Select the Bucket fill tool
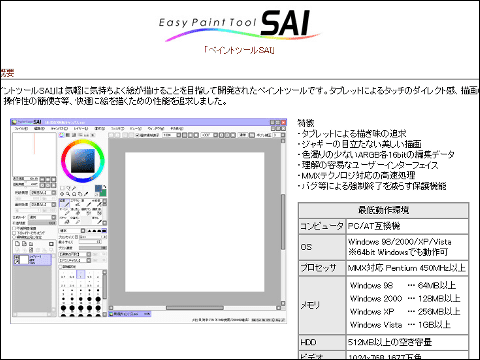480x360 pixels. [x=65, y=221]
